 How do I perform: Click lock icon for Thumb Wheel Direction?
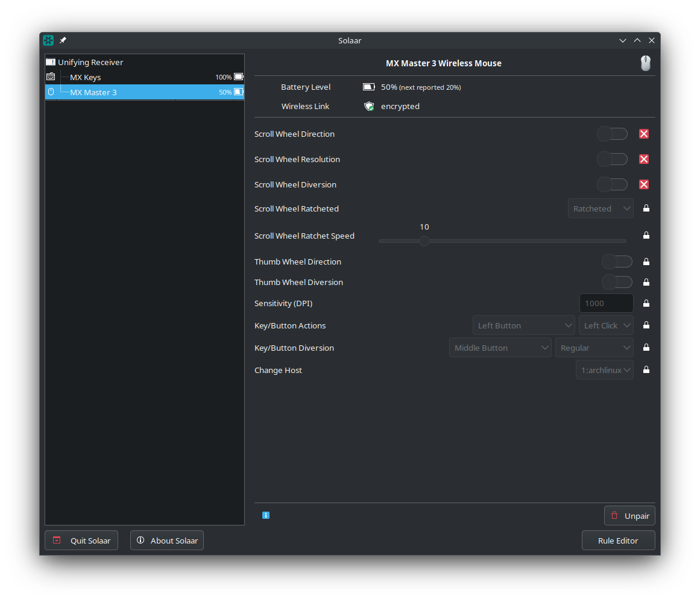(646, 262)
